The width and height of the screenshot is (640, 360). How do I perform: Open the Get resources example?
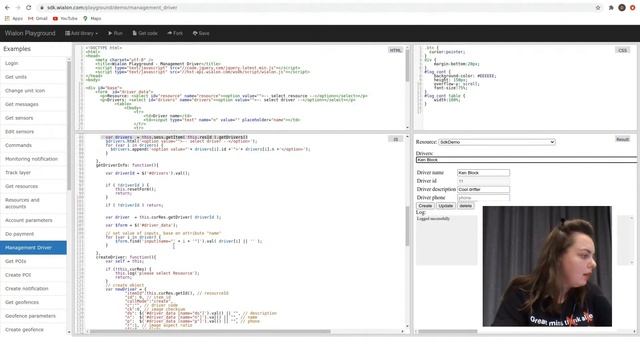click(x=33, y=186)
